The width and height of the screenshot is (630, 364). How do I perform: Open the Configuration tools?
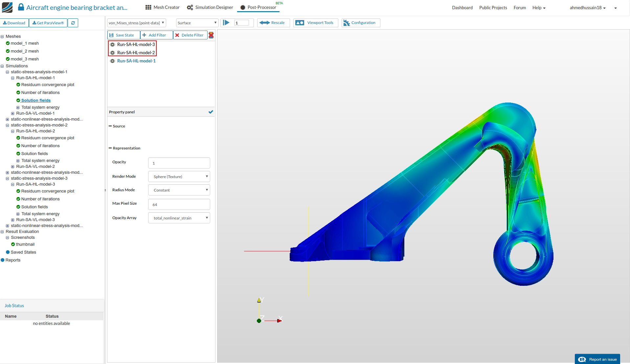(x=361, y=23)
